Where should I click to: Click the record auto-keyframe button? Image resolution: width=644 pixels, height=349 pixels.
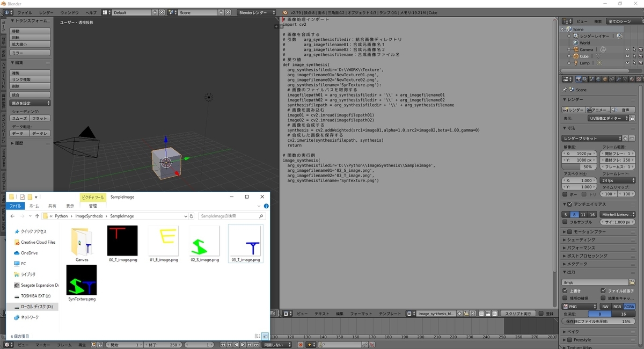[301, 345]
